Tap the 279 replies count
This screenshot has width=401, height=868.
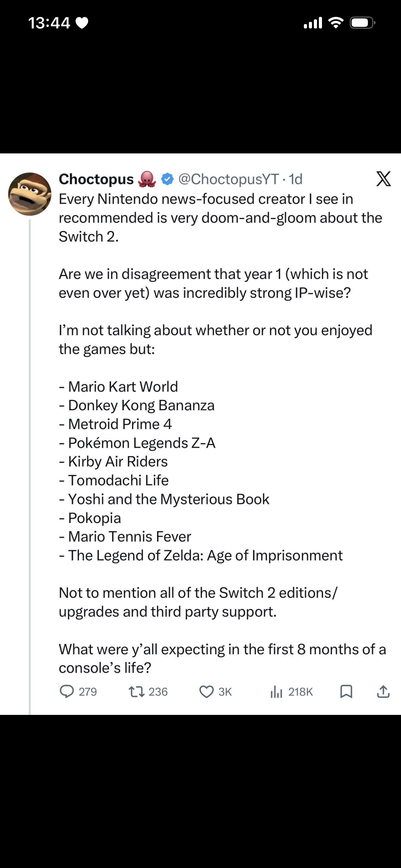coord(87,692)
